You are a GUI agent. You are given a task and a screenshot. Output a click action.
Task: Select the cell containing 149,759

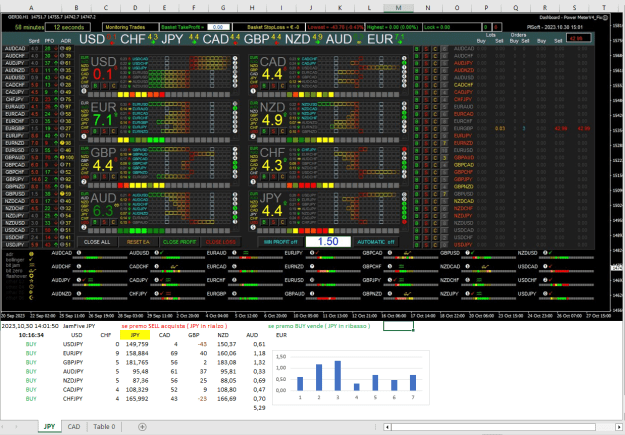tap(135, 344)
